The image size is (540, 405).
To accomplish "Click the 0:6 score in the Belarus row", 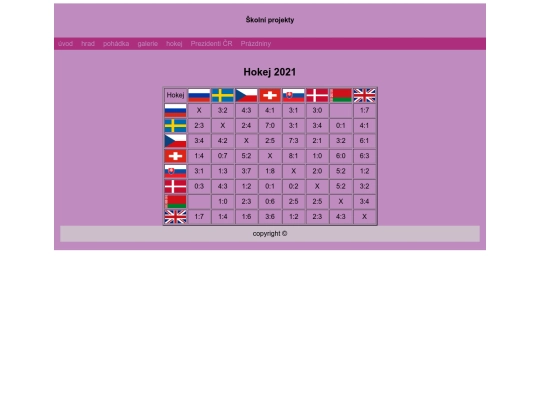I will pyautogui.click(x=270, y=201).
